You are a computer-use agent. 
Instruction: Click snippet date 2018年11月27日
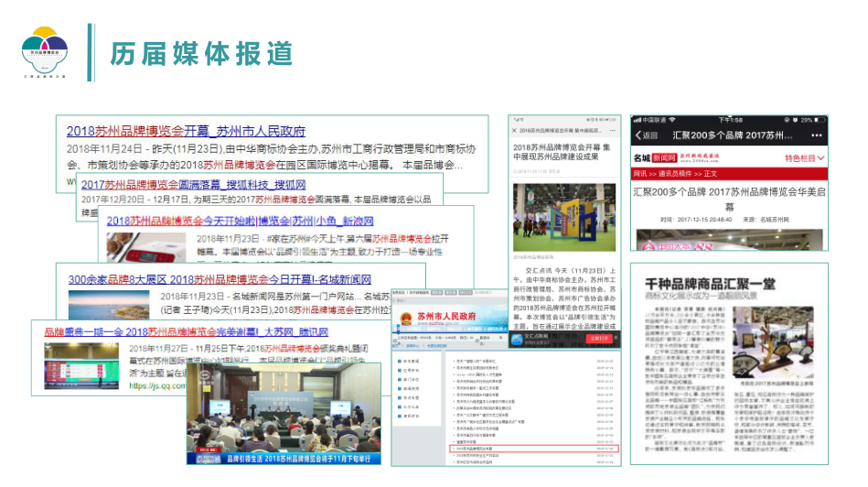point(157,349)
